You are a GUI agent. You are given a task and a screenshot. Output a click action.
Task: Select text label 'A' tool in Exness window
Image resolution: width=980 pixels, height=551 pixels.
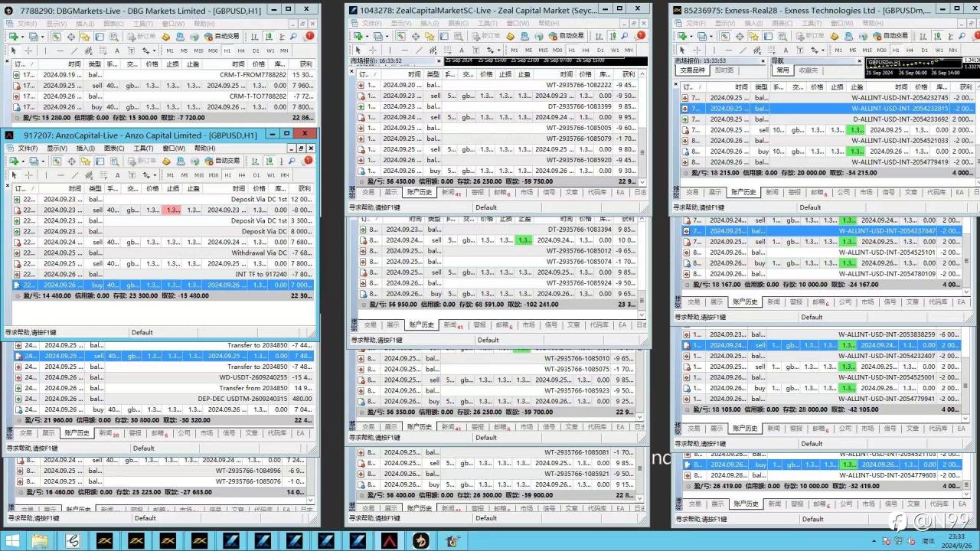[786, 51]
